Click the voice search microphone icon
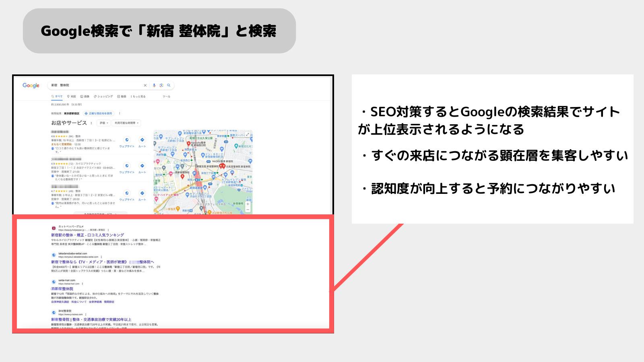The width and height of the screenshot is (644, 362). (154, 85)
